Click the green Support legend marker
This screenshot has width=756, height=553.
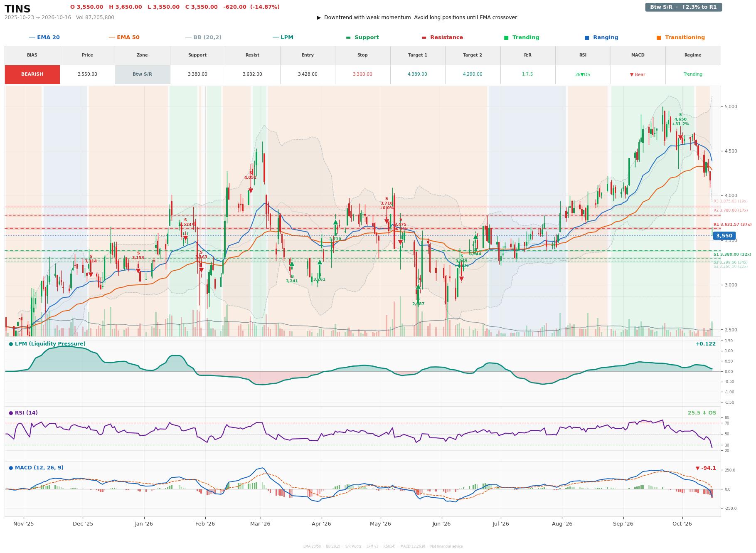point(348,37)
